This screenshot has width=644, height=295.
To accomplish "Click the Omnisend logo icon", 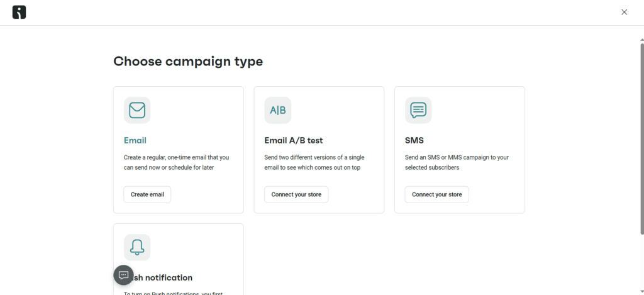I will tap(19, 12).
